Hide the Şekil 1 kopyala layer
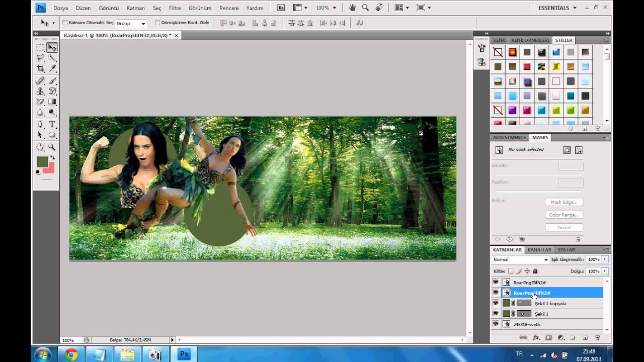Viewport: 644px width, 362px height. click(496, 303)
